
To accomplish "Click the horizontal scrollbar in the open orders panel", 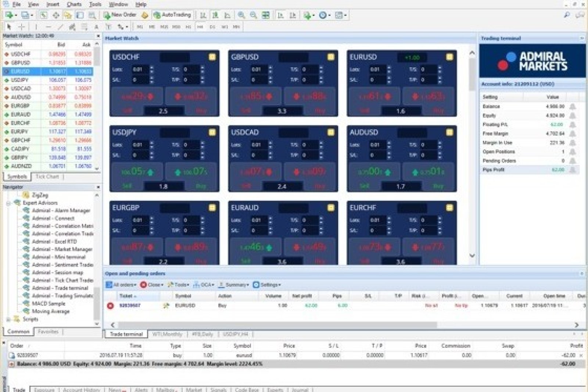I will tap(276, 325).
